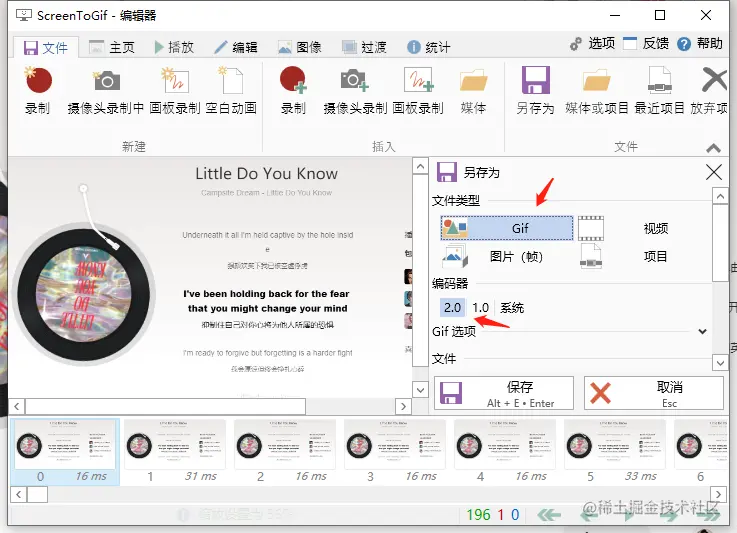This screenshot has width=737, height=533.
Task: Switch to 统计 statistics tab
Action: tap(428, 47)
